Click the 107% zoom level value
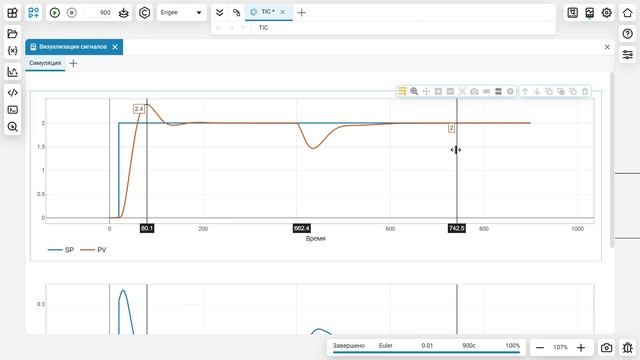Viewport: 640px width, 360px height. (560, 347)
